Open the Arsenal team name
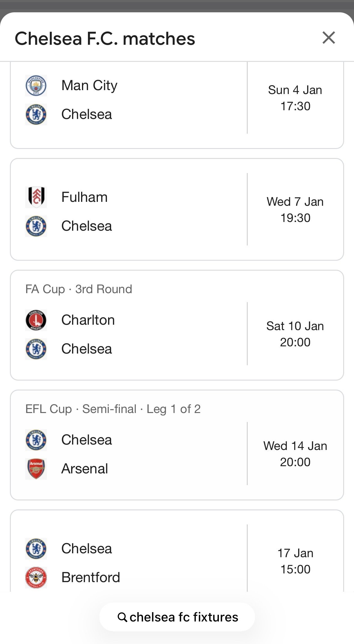 click(85, 469)
